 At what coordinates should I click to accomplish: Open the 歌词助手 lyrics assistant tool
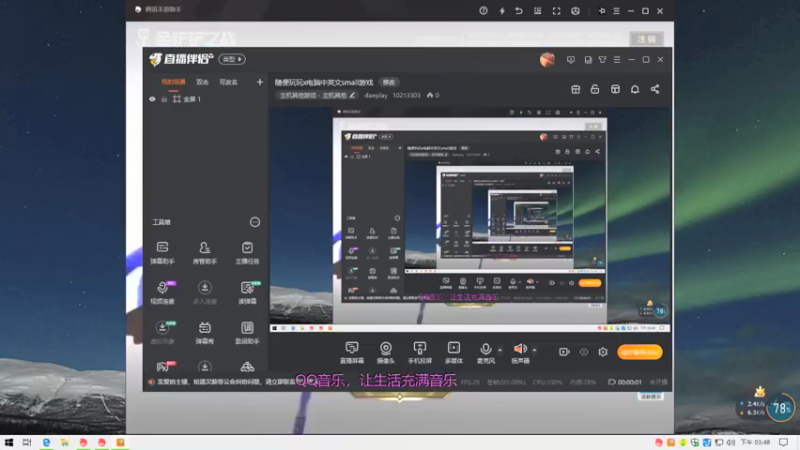tap(247, 333)
